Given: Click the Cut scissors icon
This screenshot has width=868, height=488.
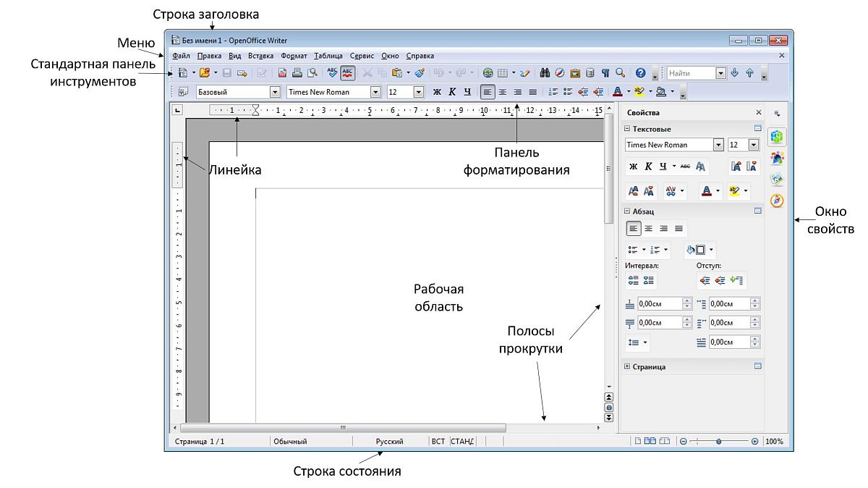Looking at the screenshot, I should point(367,73).
